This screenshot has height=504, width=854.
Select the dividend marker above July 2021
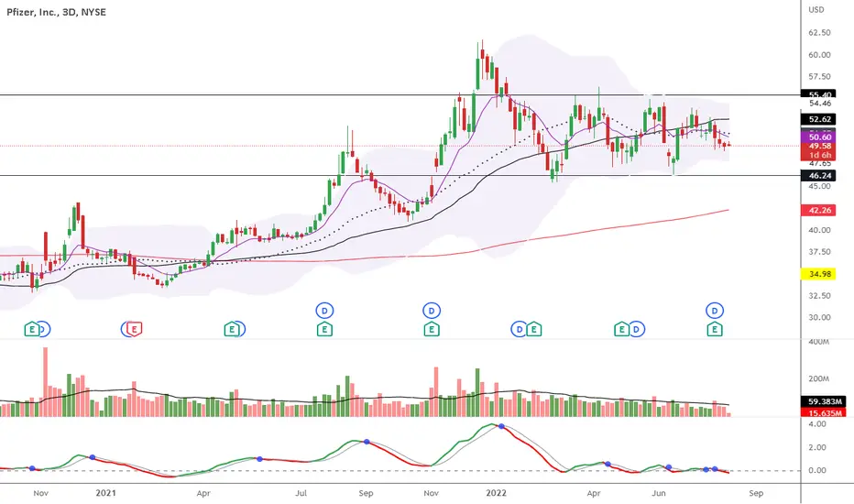(324, 311)
